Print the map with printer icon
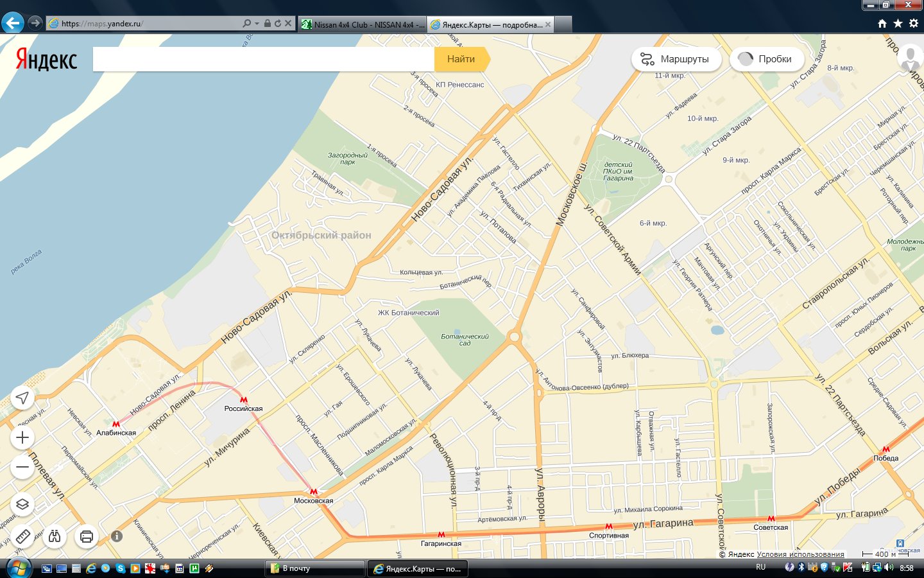Image resolution: width=924 pixels, height=578 pixels. [87, 536]
